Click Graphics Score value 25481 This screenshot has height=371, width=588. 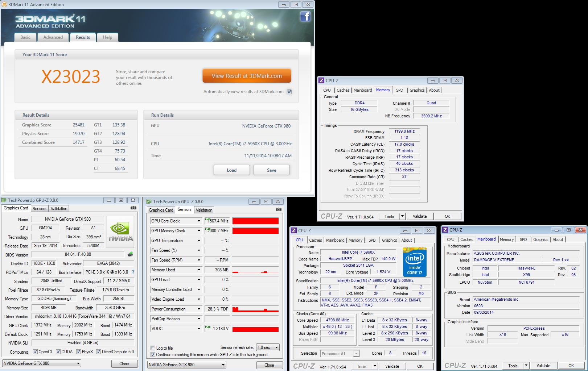point(78,125)
